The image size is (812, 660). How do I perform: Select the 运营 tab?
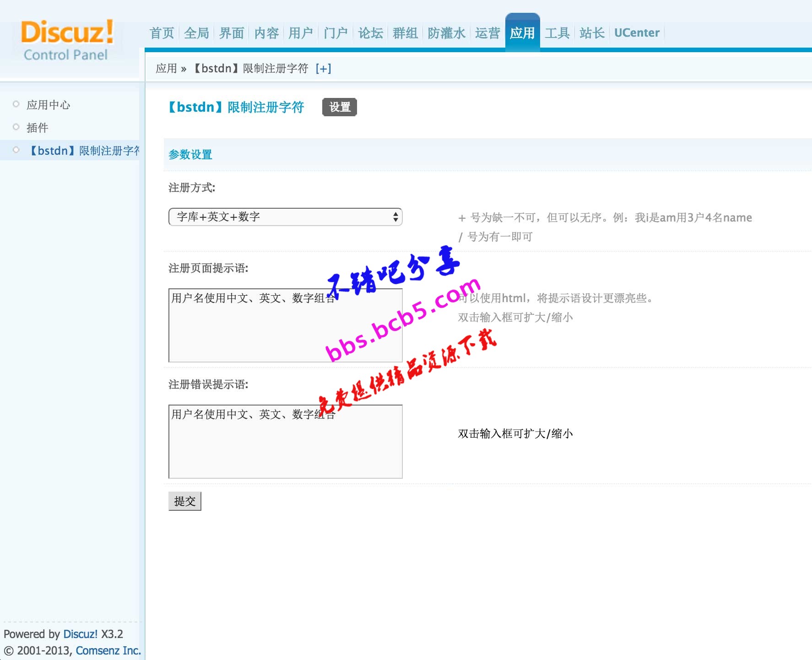pyautogui.click(x=487, y=33)
